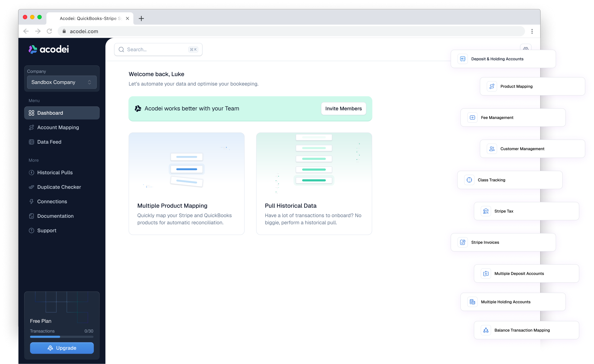Select the Stripe Invoices card icon

tap(462, 242)
